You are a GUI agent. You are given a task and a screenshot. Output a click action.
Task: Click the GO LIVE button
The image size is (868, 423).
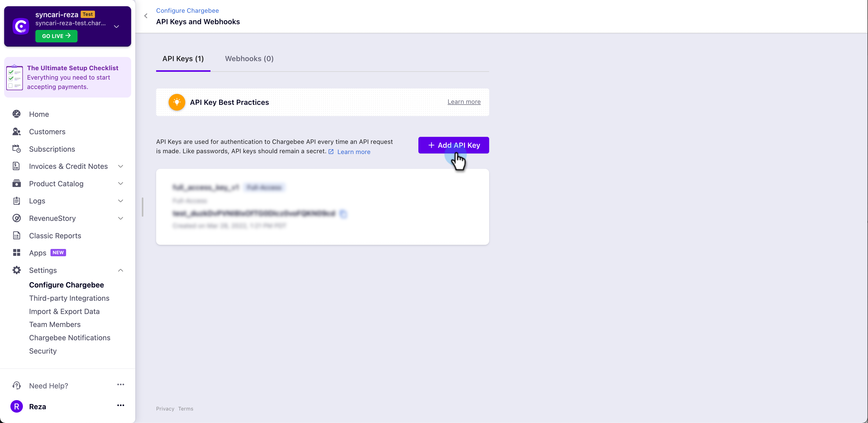coord(56,36)
